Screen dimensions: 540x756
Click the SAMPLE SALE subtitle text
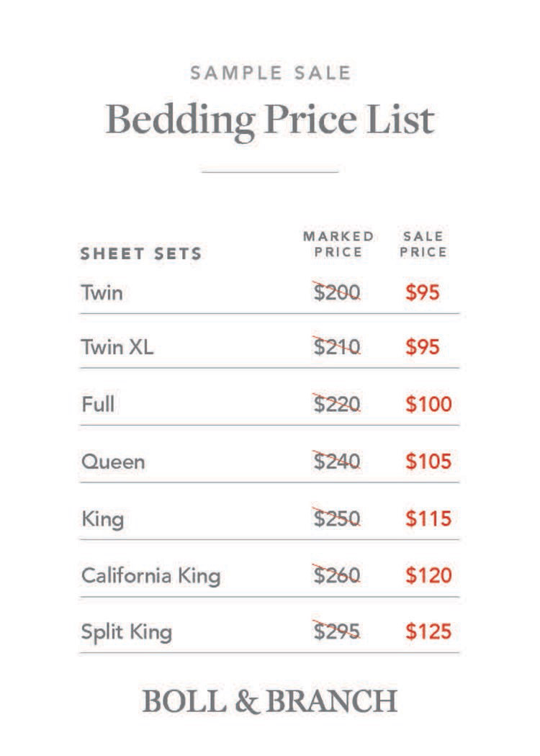pos(270,73)
